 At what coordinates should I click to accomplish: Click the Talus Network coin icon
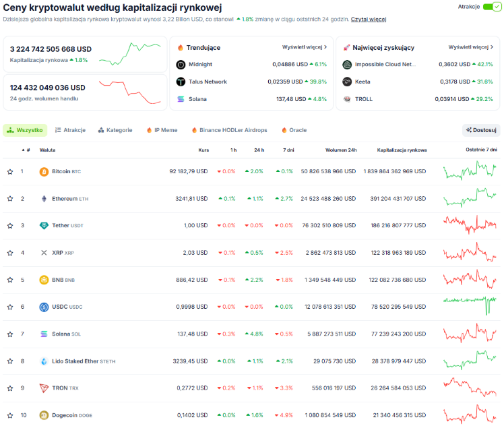(181, 82)
